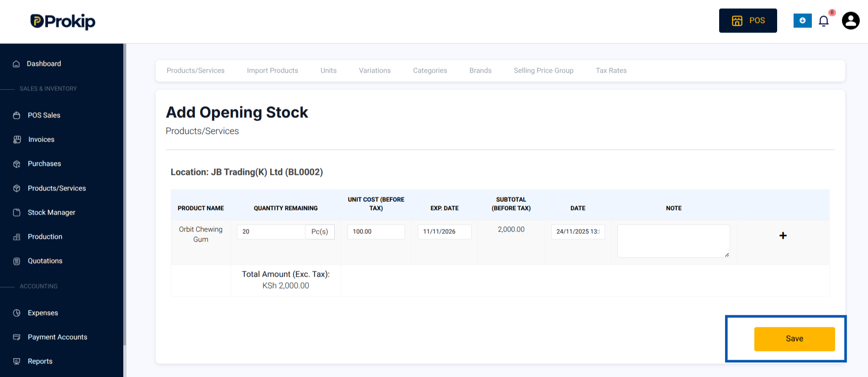Open Purchases in sidebar
868x377 pixels.
pos(44,163)
